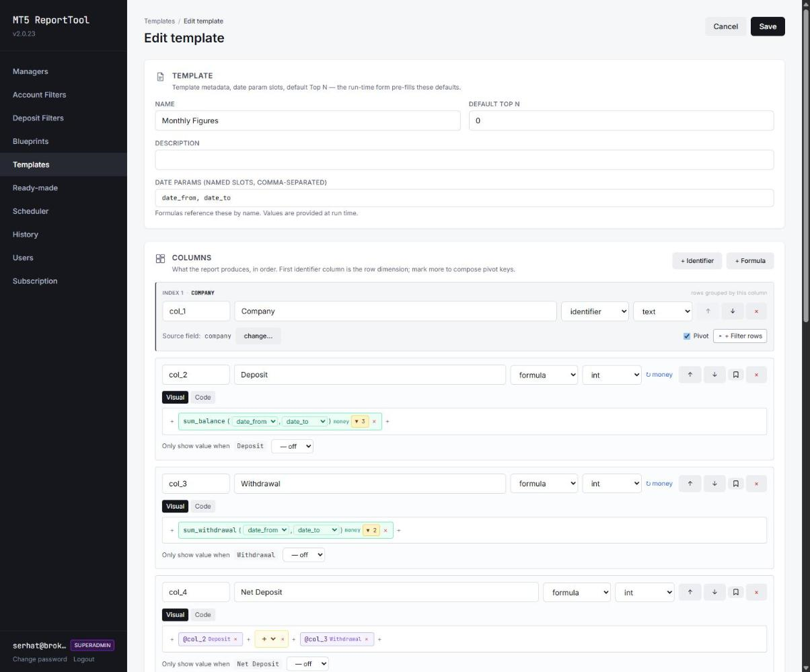
Task: Click Change password link
Action: [40, 660]
